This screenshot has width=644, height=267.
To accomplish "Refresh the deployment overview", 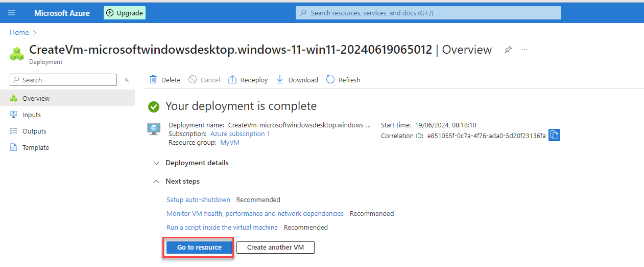I will pos(343,80).
